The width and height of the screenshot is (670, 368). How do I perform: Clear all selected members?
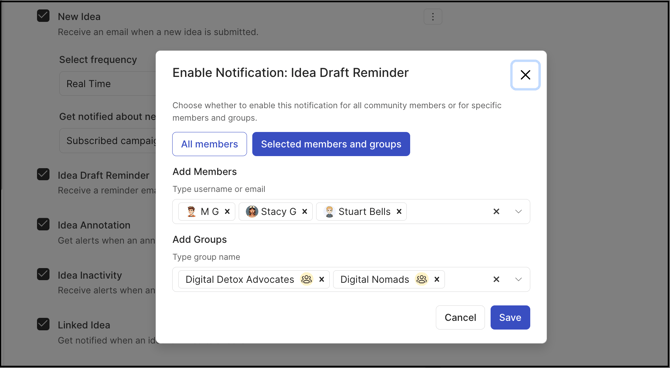pyautogui.click(x=496, y=212)
